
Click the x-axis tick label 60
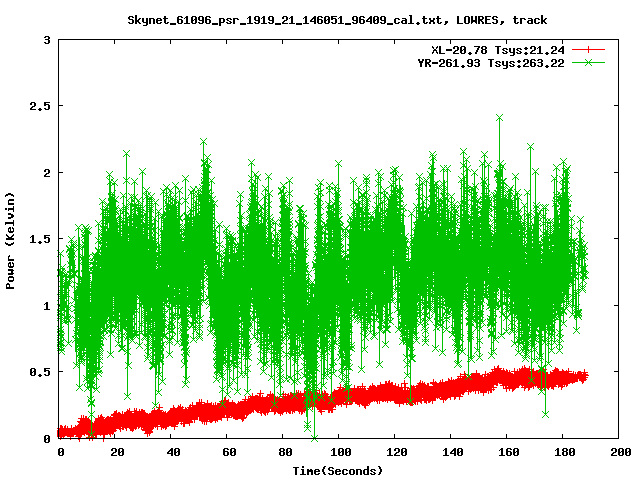tap(229, 452)
